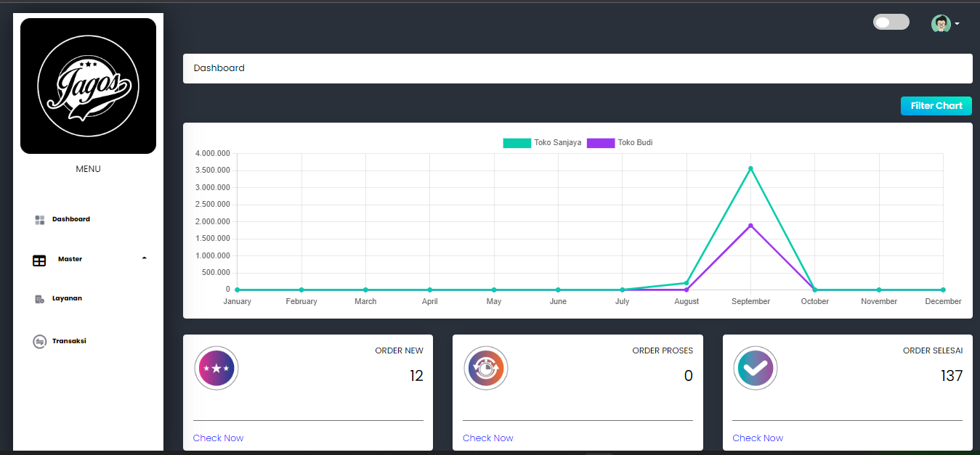The width and height of the screenshot is (980, 455).
Task: Click the Order New stars icon
Action: 216,368
